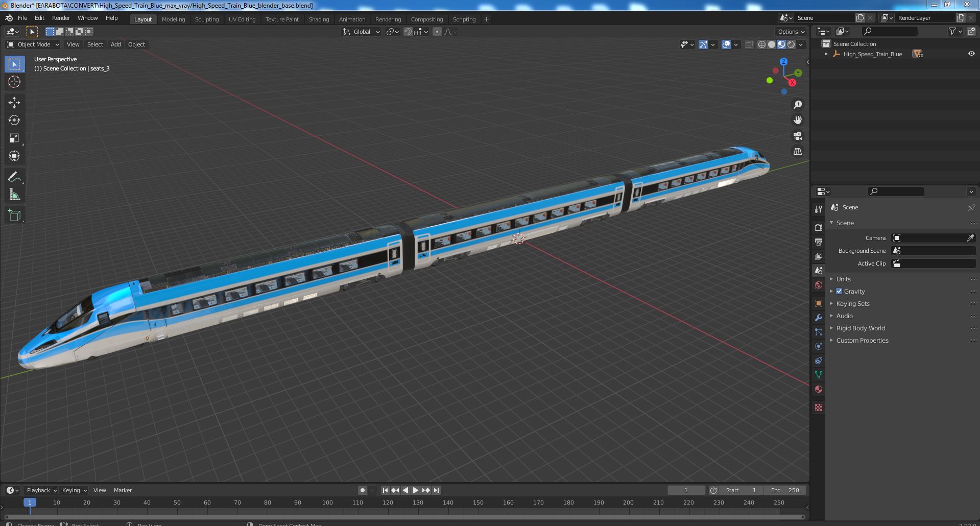Click the pan view hand icon
Image resolution: width=980 pixels, height=526 pixels.
coord(797,120)
